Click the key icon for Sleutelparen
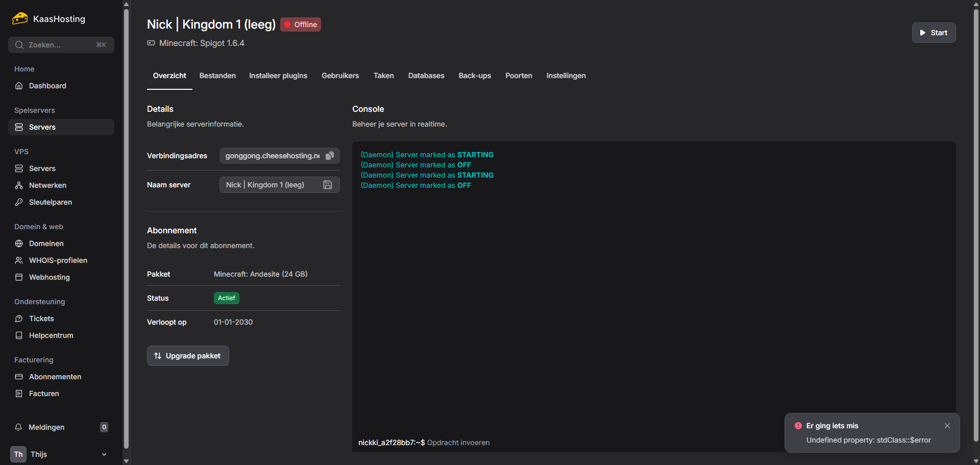 [19, 202]
